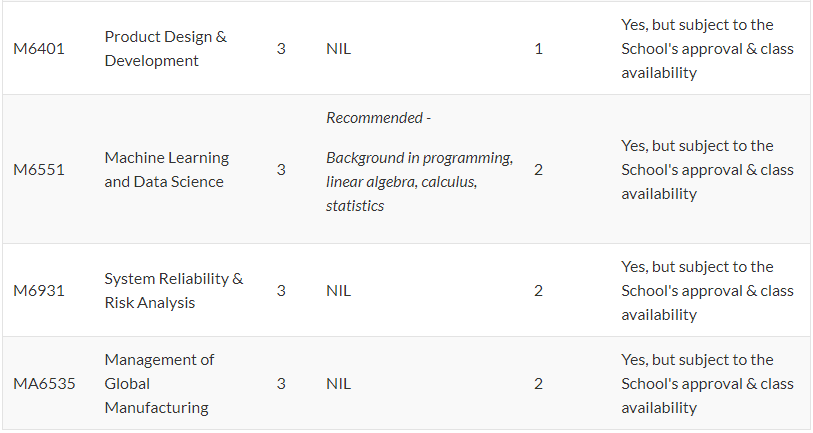Click the System Reliability & Risk Analysis title
The width and height of the screenshot is (813, 433).
[x=174, y=290]
